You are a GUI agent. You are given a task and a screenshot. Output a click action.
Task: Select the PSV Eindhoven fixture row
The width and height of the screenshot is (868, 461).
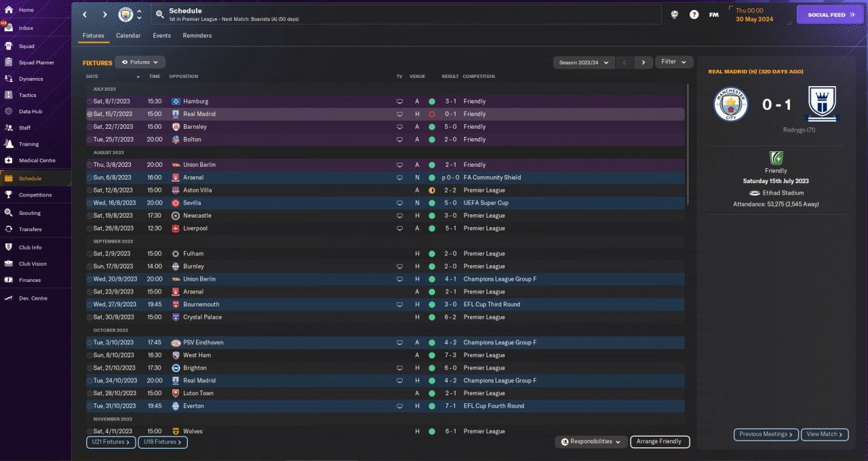384,342
